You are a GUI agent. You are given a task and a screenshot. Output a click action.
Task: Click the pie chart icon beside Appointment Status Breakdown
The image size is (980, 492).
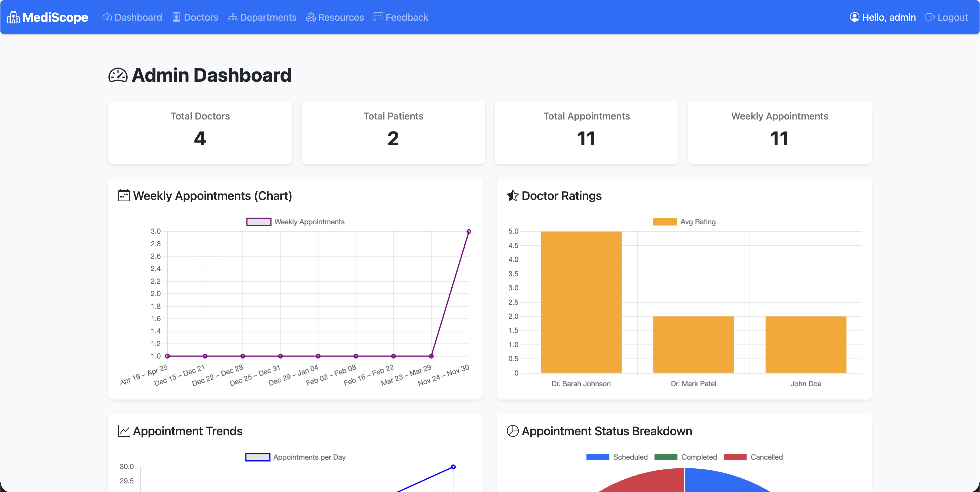pyautogui.click(x=512, y=431)
